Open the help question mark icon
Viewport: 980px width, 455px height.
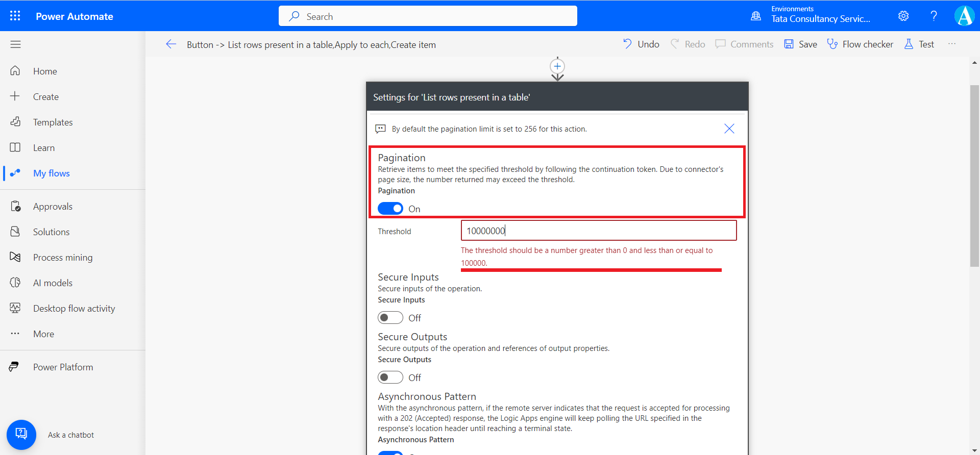(x=934, y=16)
